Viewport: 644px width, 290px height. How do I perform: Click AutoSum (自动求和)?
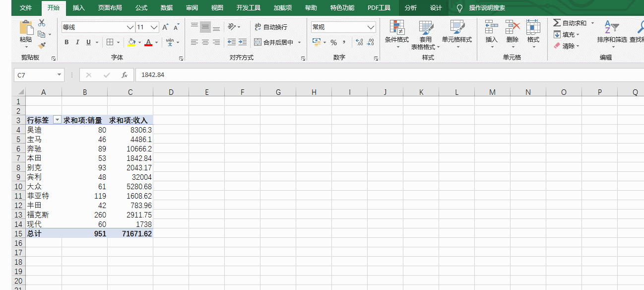click(x=571, y=23)
